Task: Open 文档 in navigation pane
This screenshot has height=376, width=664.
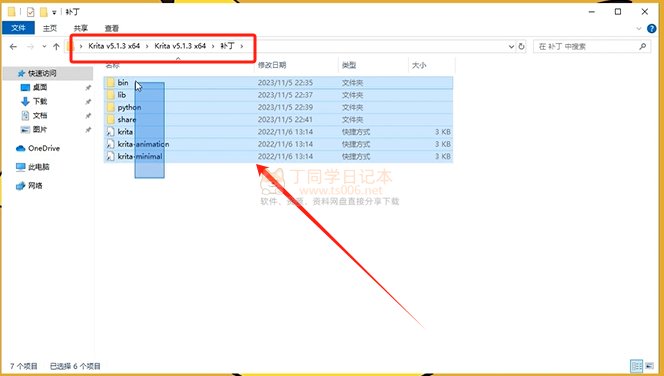Action: [x=40, y=115]
